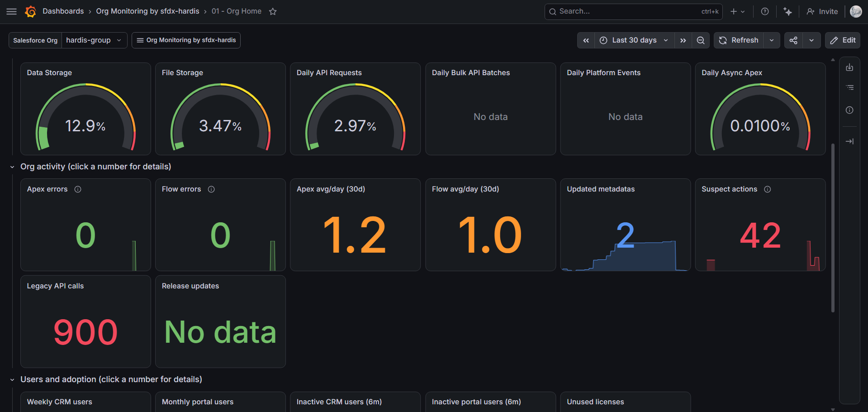The height and width of the screenshot is (412, 868).
Task: Collapse the Org activity row
Action: (x=12, y=167)
